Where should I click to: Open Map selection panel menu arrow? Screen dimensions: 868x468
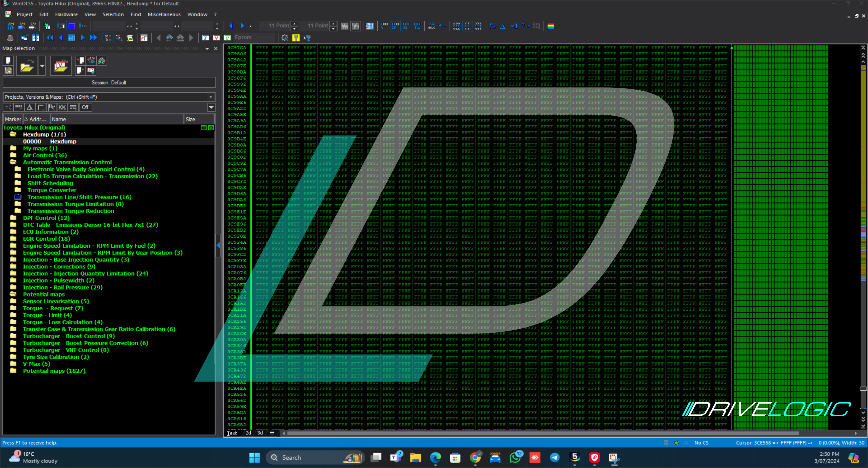207,48
